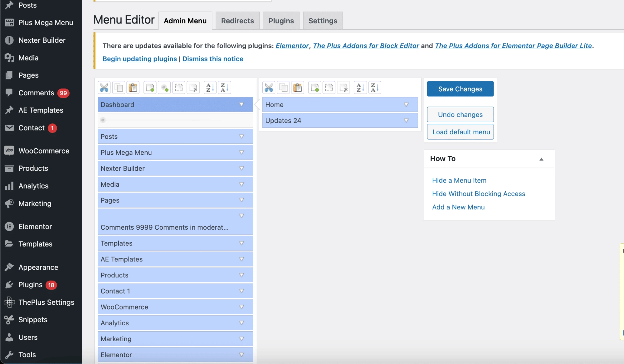Click the paste icon in right toolbar

point(298,88)
